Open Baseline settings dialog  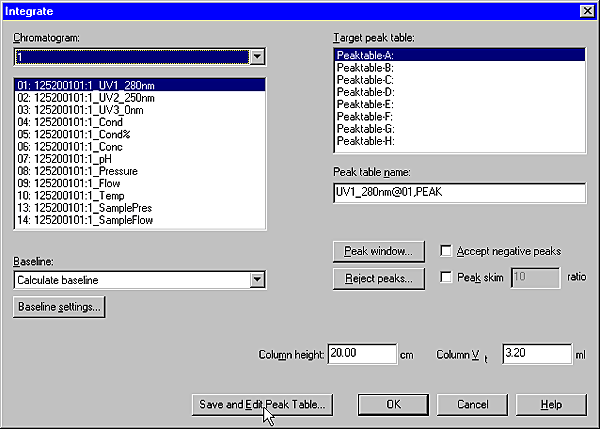(x=59, y=307)
